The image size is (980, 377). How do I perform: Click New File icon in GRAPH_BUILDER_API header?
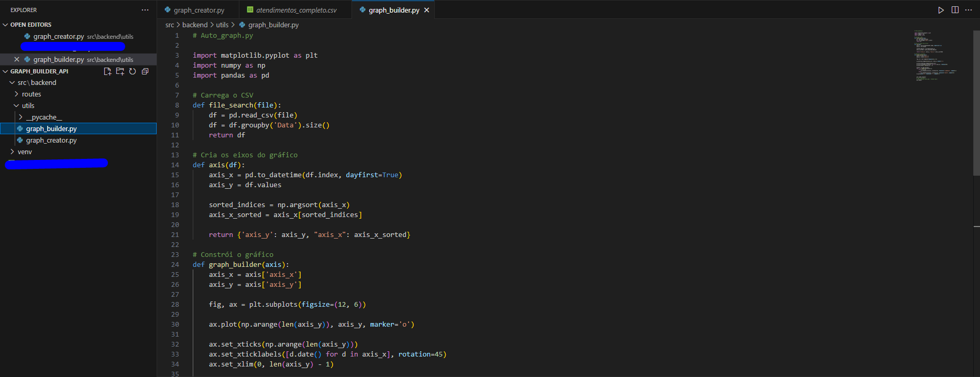[x=107, y=71]
